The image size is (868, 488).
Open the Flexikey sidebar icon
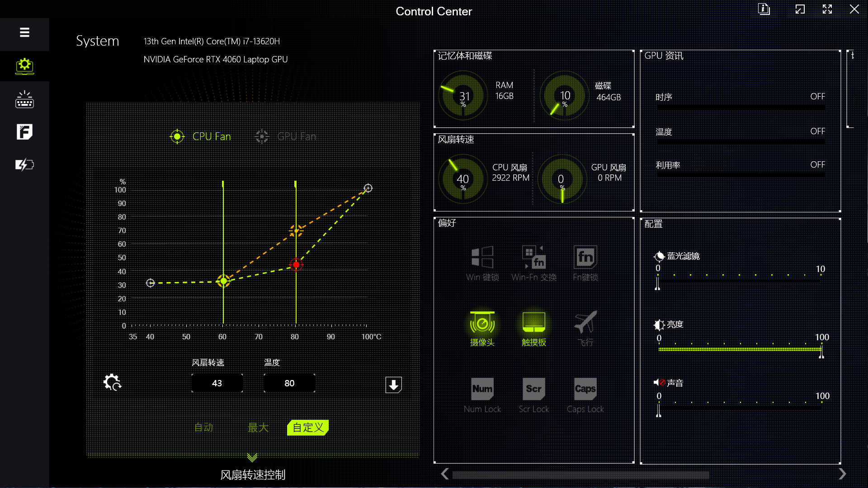tap(24, 132)
